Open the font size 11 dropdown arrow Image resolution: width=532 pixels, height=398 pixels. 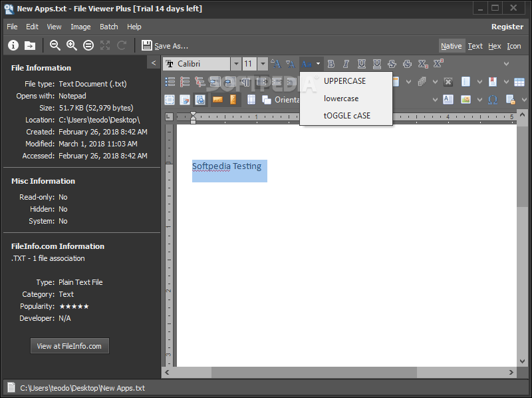(x=263, y=63)
